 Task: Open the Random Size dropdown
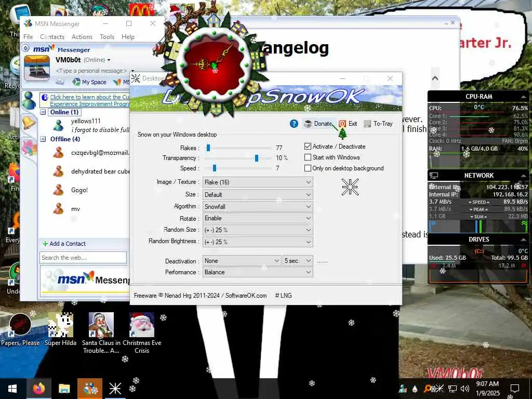click(258, 230)
